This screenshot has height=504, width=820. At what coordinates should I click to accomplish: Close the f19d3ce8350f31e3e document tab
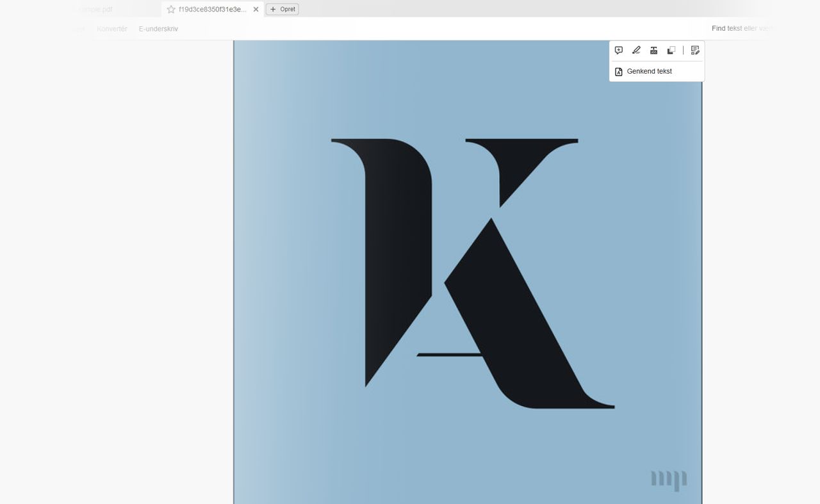[x=256, y=10]
